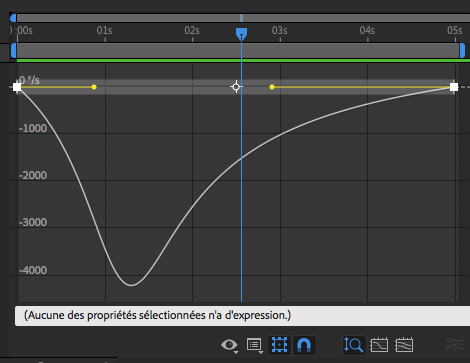
Task: Toggle the transform box for selected keyframes
Action: 279,345
